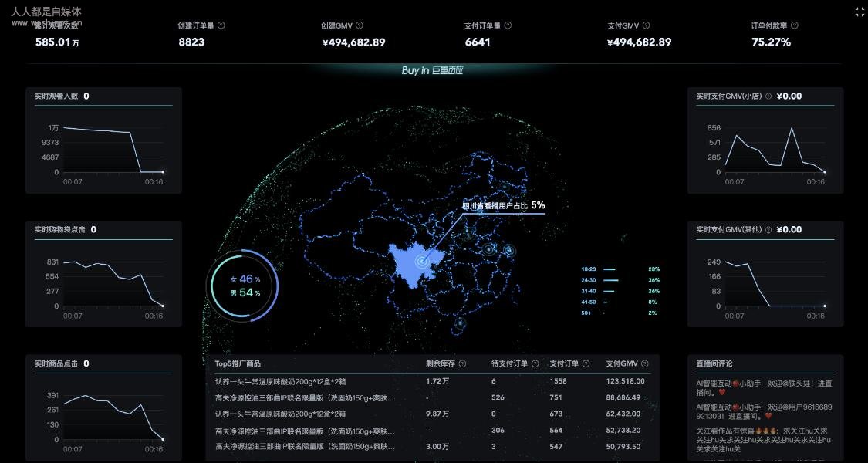Click the 直播间评论 panel heading
The image size is (868, 463).
[714, 364]
